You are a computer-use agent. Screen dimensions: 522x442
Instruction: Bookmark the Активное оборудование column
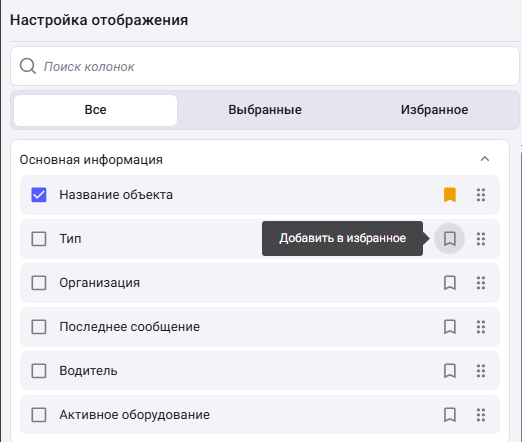tap(450, 415)
